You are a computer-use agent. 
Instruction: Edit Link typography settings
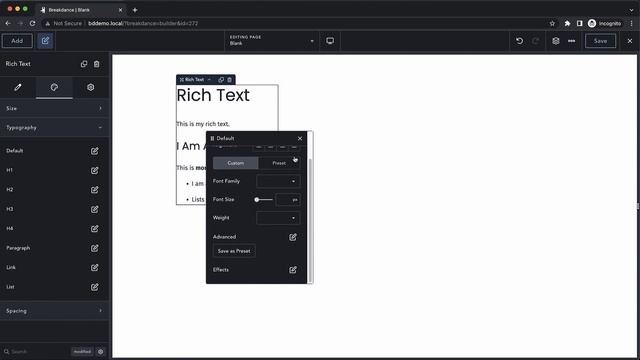(94, 268)
